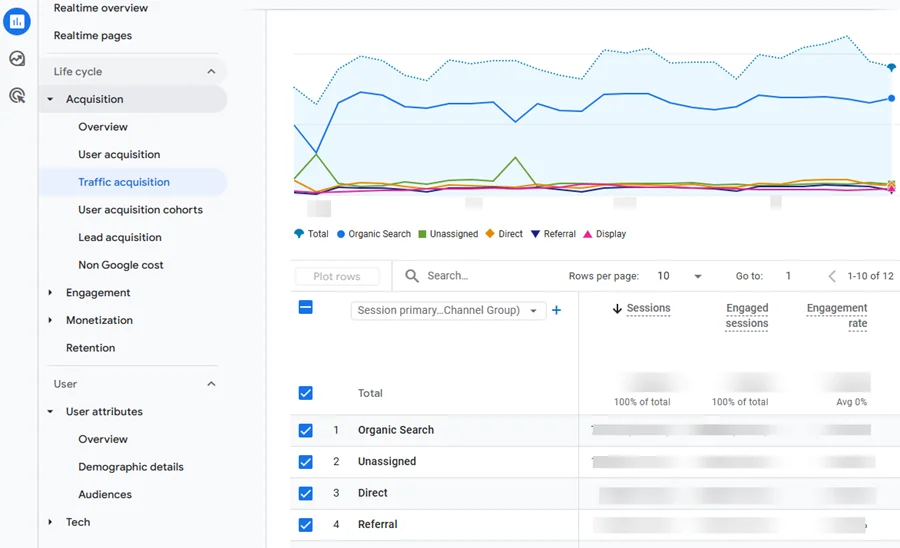Open the Advertising icon in the left rail
900x548 pixels.
pos(17,95)
